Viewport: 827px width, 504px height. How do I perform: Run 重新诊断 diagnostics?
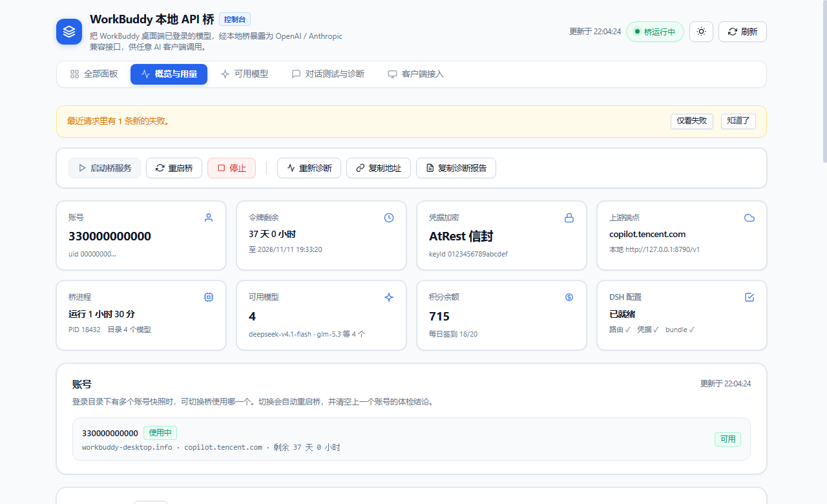point(309,168)
